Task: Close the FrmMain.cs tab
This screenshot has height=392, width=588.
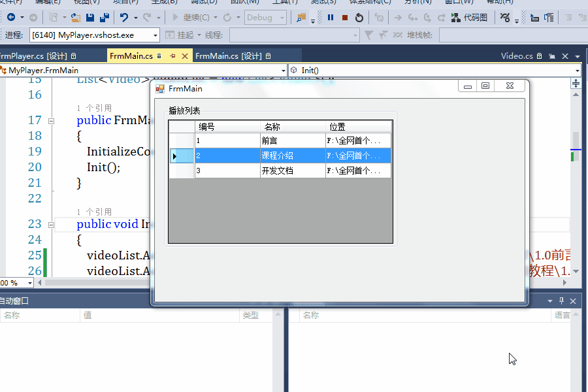Action: pos(185,56)
